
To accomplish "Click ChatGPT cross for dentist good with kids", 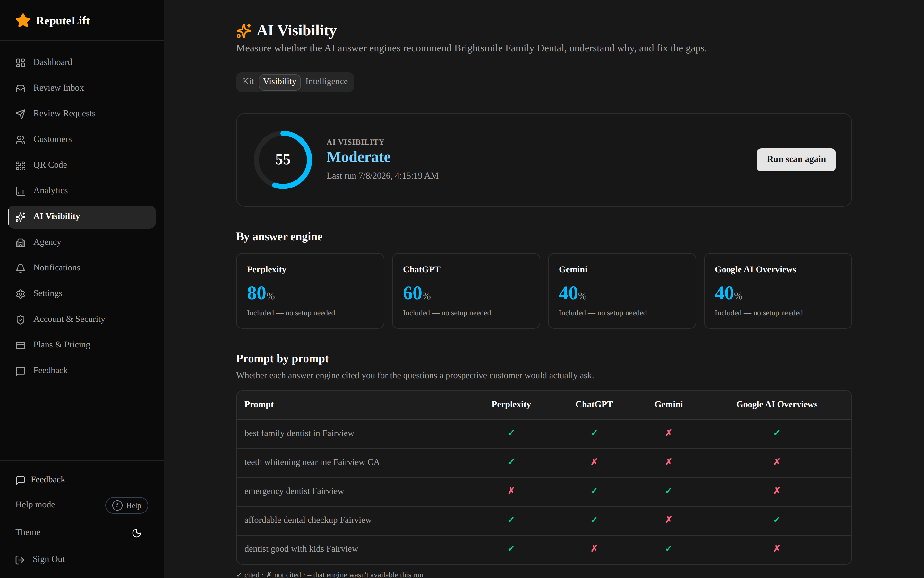I will point(594,548).
